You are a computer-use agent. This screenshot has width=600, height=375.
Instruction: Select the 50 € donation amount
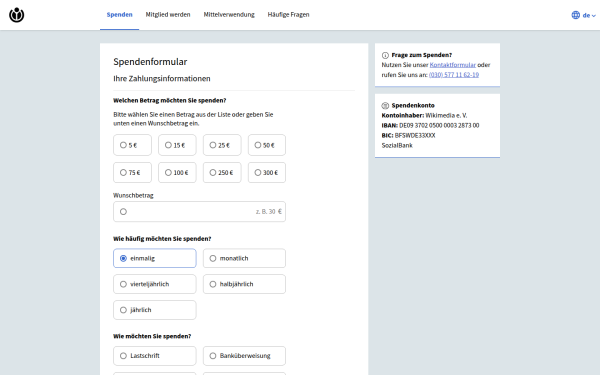pos(267,145)
